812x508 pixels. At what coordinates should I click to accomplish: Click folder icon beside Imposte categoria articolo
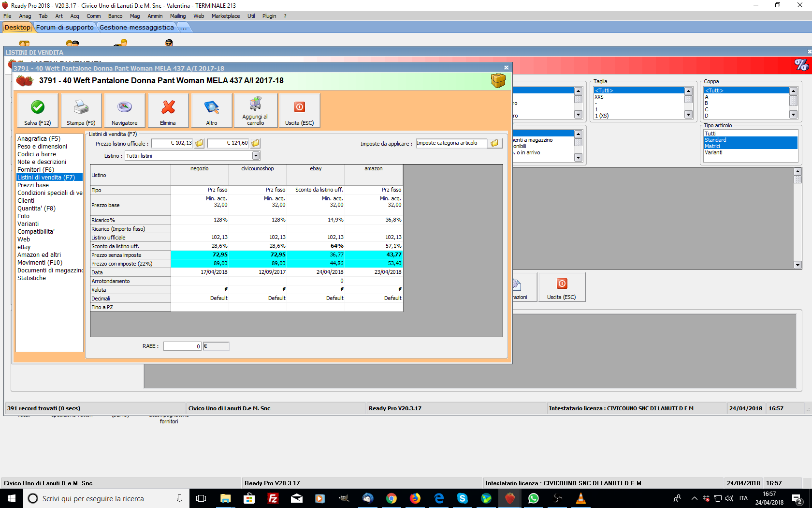coord(494,143)
